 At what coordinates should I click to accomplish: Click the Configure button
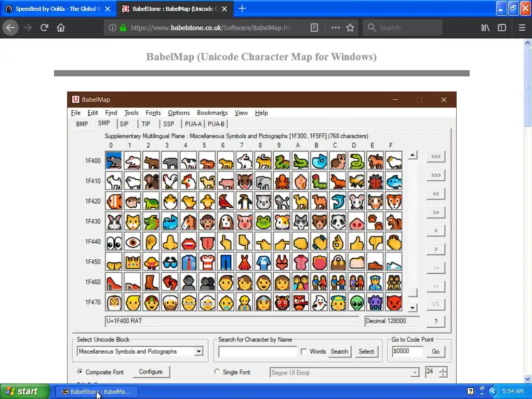[x=151, y=371]
